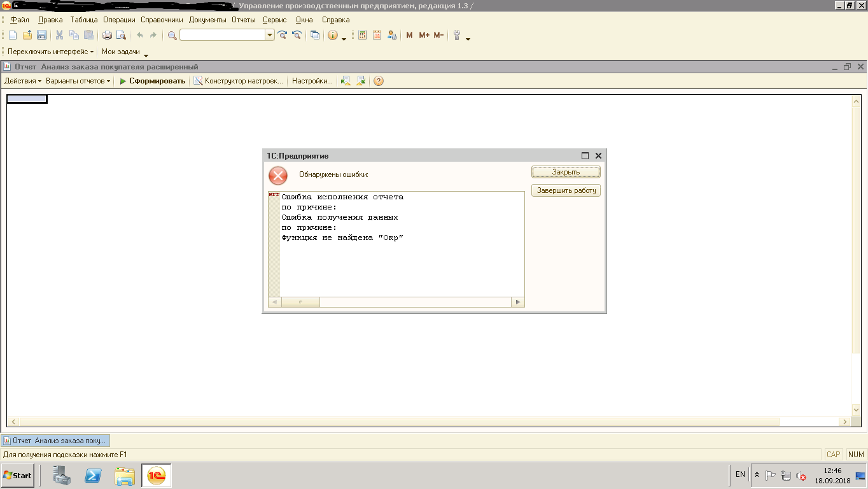Open the Правка menu
Viewport: 868px width, 489px height.
pyautogui.click(x=50, y=20)
